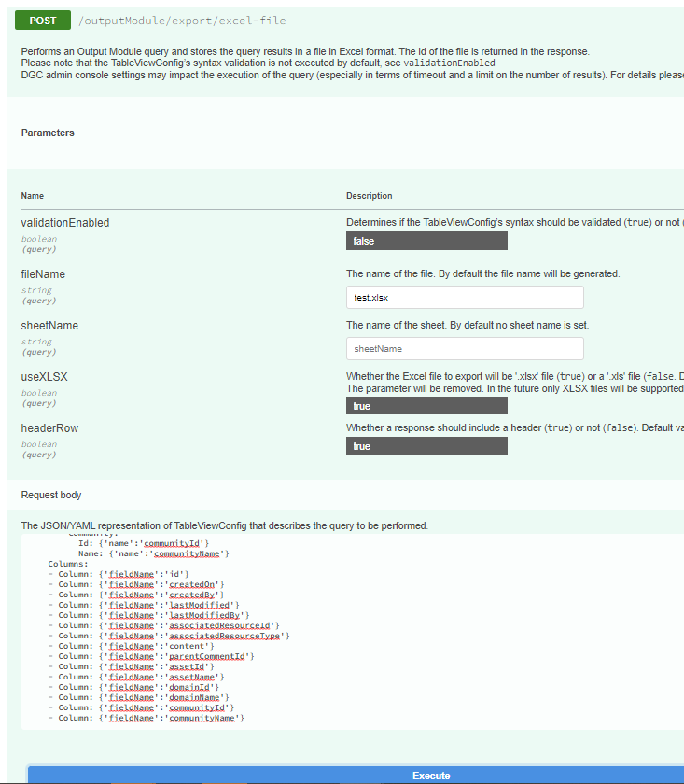Click the Parameters section heading
684x784 pixels.
coord(48,133)
